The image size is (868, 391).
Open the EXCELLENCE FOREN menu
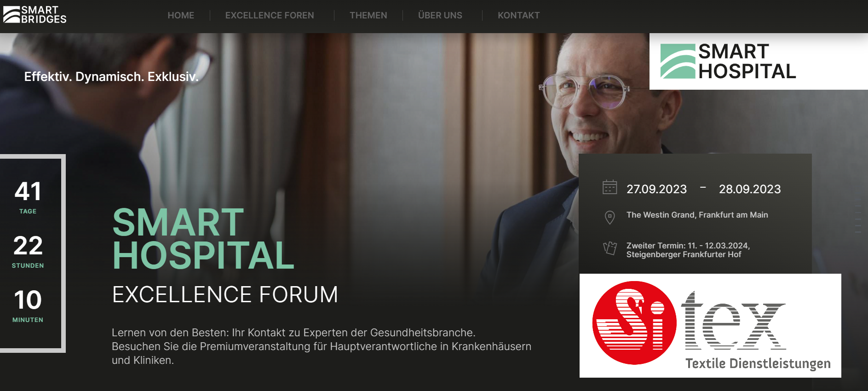270,15
